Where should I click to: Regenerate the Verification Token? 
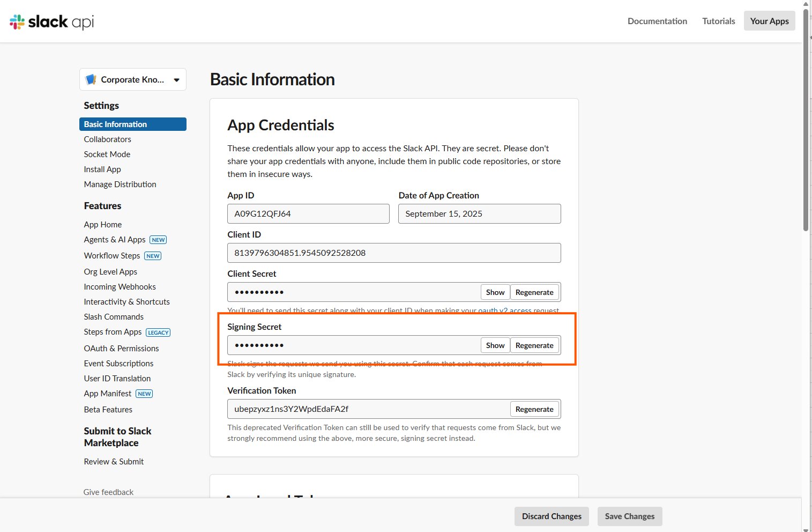[534, 409]
